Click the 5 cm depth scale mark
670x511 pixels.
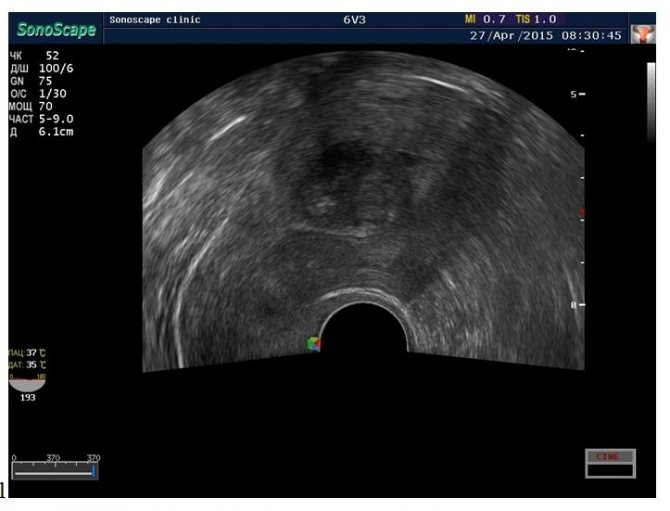pos(577,94)
